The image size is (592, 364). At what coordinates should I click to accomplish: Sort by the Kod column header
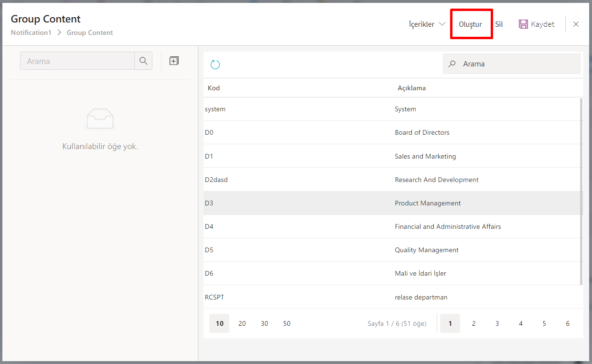point(214,88)
